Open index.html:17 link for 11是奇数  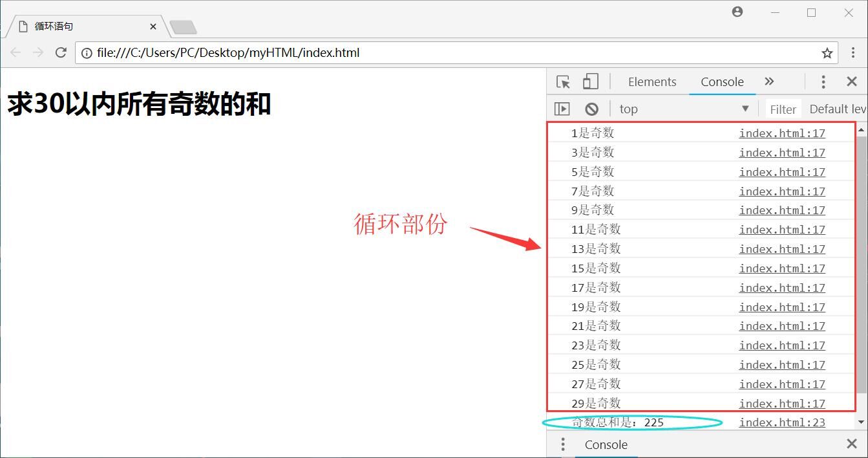(782, 230)
